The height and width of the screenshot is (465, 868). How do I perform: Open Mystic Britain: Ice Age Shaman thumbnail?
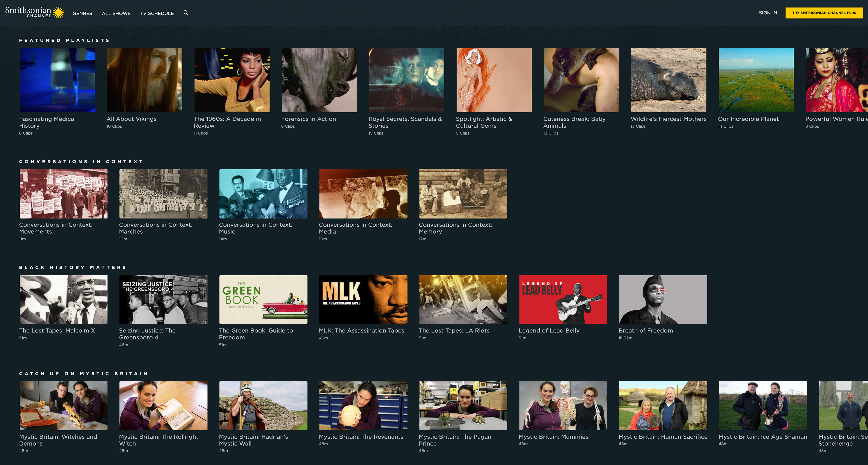[x=763, y=406]
